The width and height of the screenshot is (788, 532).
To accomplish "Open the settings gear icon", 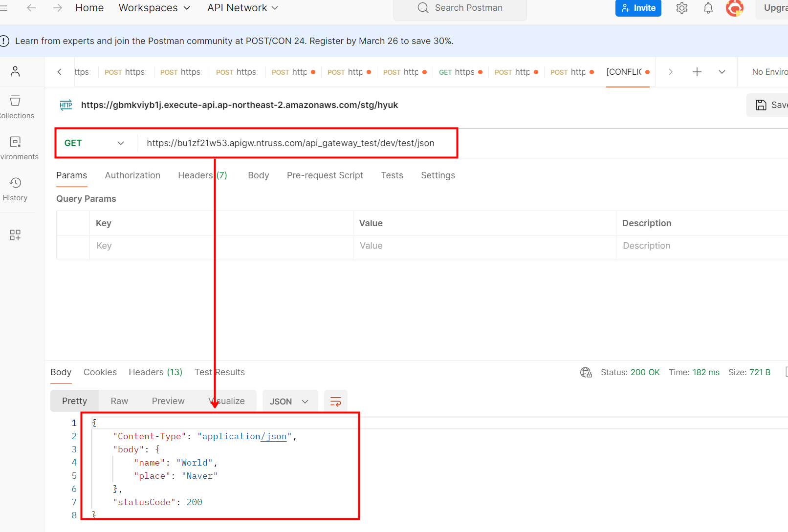I will click(x=682, y=8).
